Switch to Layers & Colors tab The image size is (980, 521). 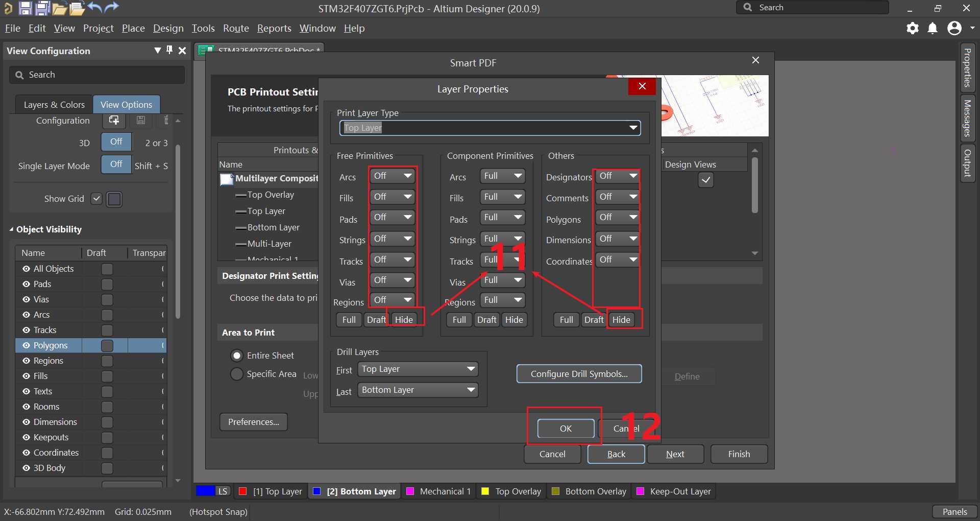tap(54, 104)
